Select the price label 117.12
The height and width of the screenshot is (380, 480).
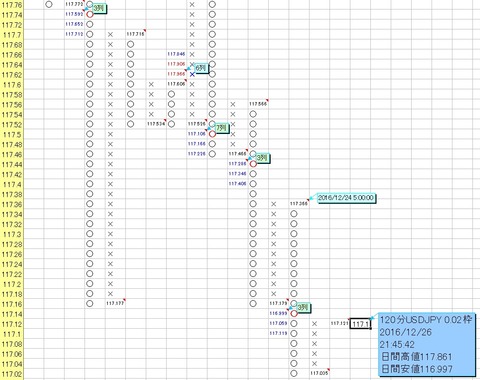pos(12,324)
